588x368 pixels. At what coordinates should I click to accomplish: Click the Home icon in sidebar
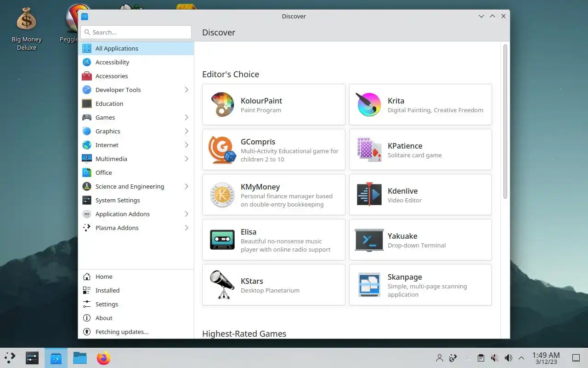[87, 276]
